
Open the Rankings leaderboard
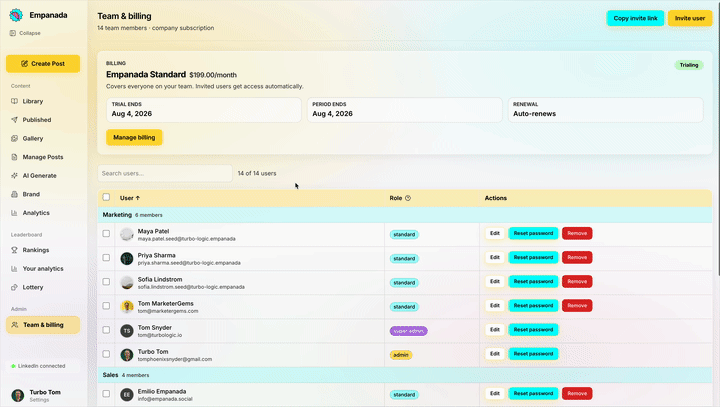(43, 250)
